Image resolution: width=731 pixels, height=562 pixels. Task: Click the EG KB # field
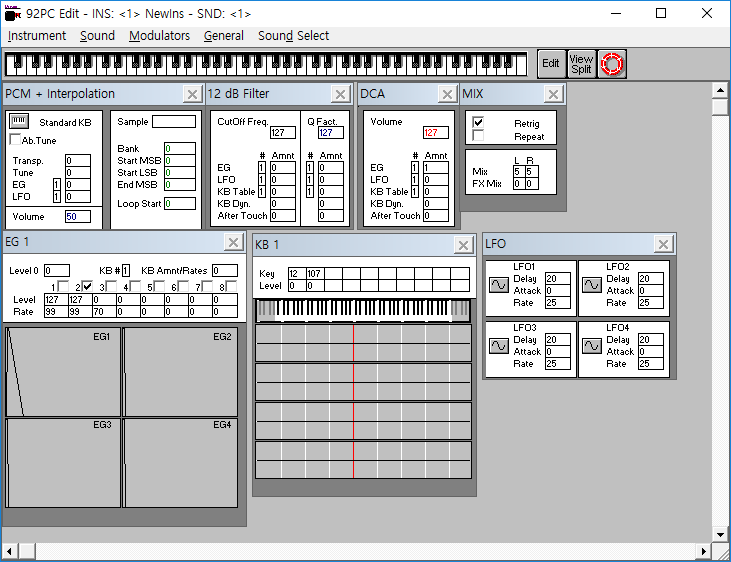click(126, 271)
